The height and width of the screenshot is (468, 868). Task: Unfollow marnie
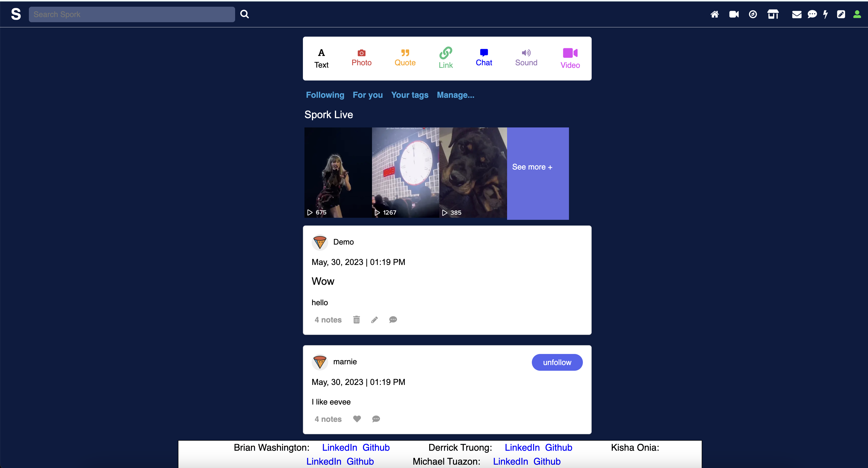tap(557, 362)
